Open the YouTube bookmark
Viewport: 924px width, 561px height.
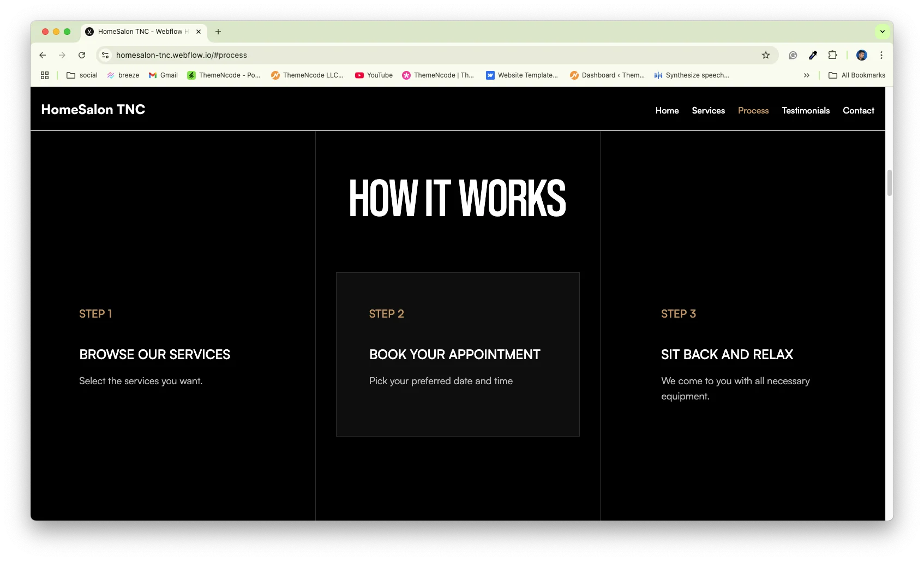(374, 75)
